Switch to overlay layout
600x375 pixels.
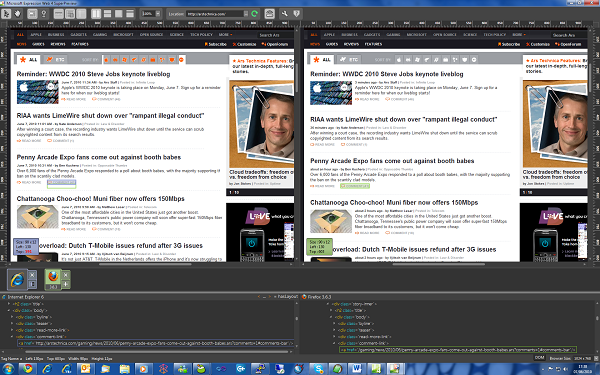(x=119, y=14)
